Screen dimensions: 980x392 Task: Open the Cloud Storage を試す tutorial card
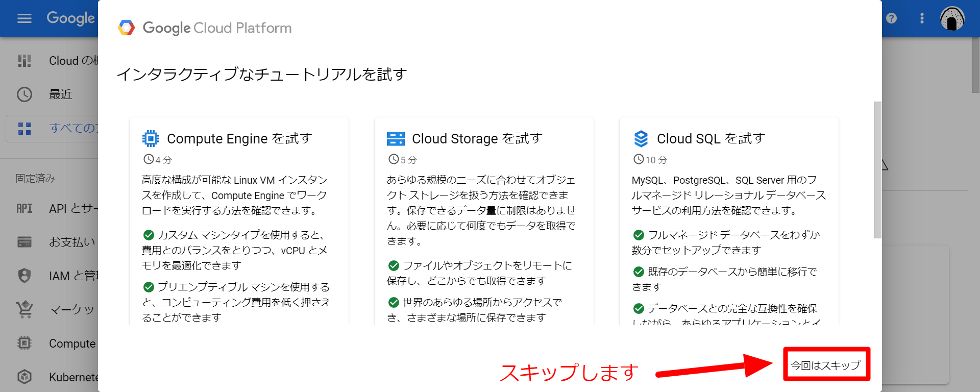point(484,221)
